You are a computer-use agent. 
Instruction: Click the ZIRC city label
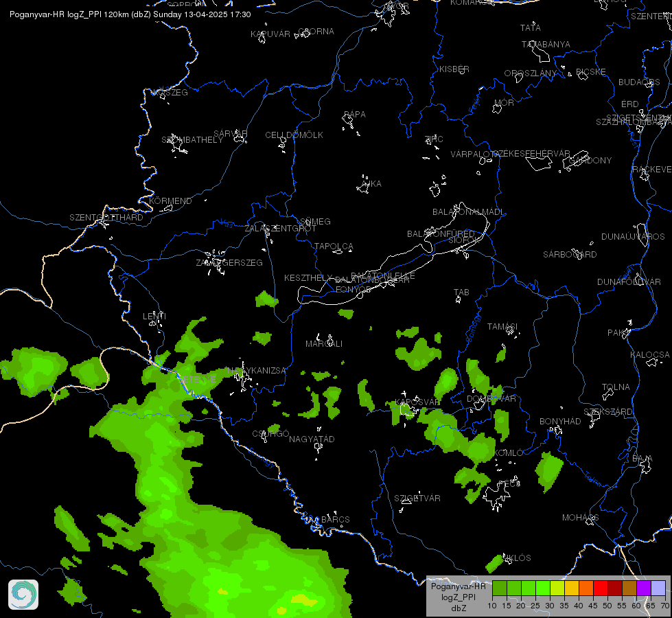[x=434, y=139]
